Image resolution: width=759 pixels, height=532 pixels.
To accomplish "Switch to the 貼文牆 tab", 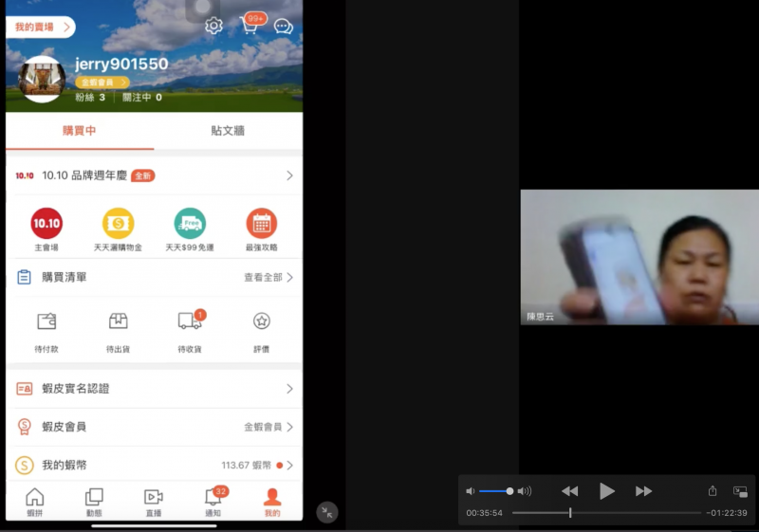I will pos(228,131).
